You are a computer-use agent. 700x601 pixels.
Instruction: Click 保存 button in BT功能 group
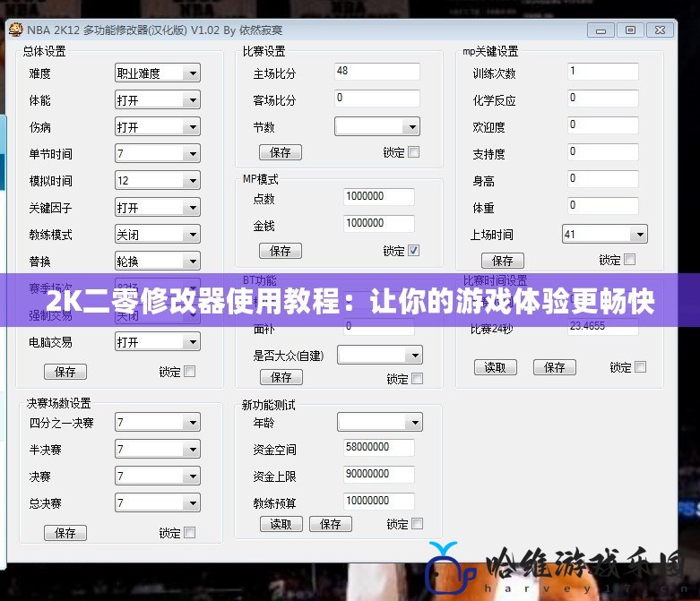tap(281, 377)
